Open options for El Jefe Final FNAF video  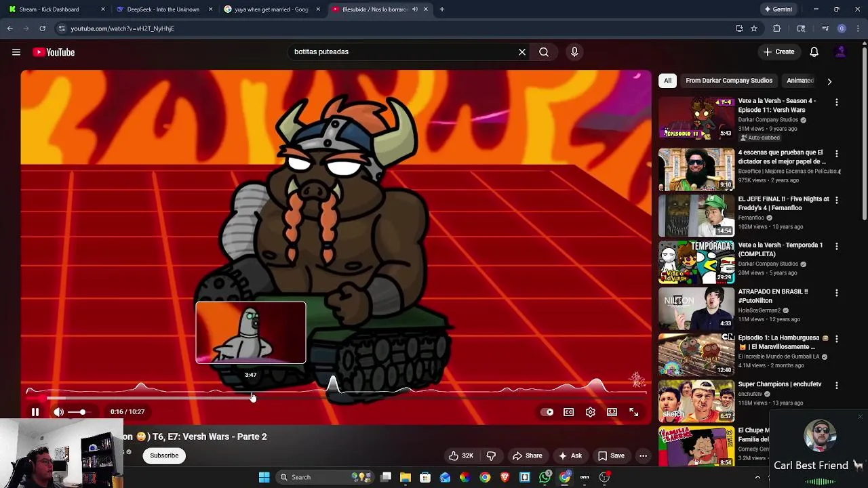(x=837, y=200)
